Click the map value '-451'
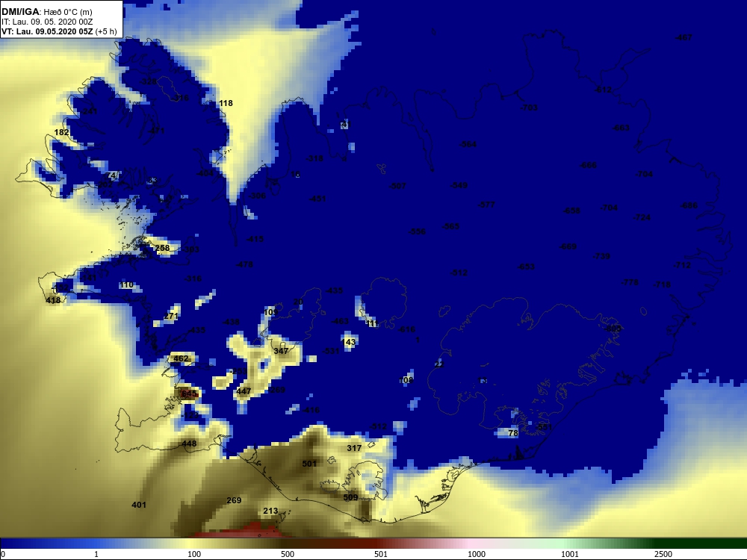Viewport: 747px width, 560px height. [317, 199]
